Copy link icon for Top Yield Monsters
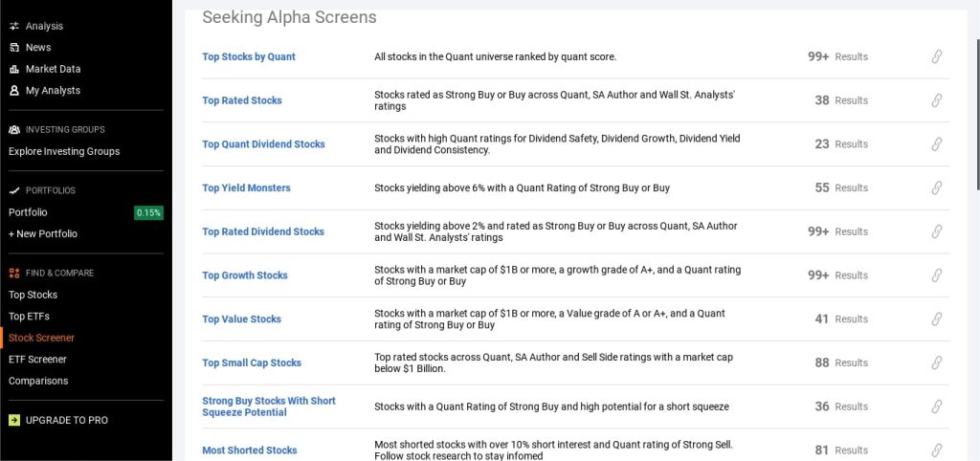The image size is (980, 461). [x=937, y=187]
